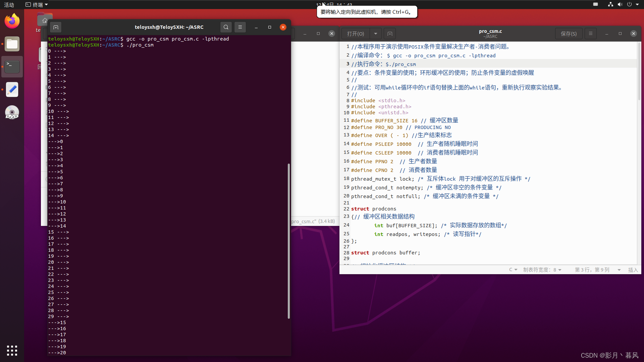Click the terminal search icon
Image resolution: width=644 pixels, height=362 pixels.
point(226,27)
